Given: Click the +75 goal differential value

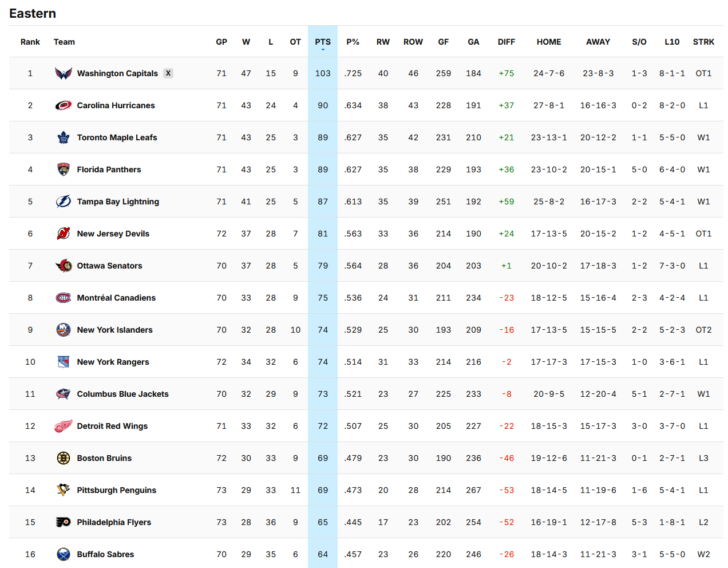Looking at the screenshot, I should 507,73.
